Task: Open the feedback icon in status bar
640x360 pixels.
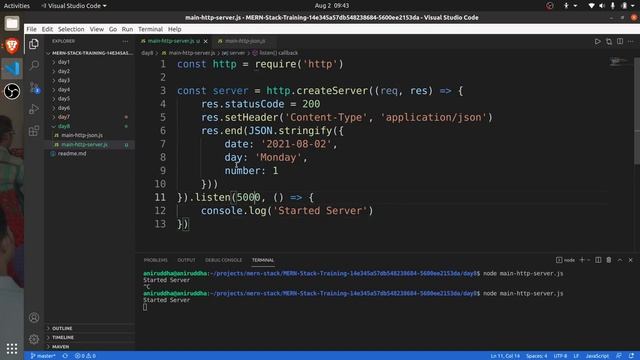Action: (619, 356)
